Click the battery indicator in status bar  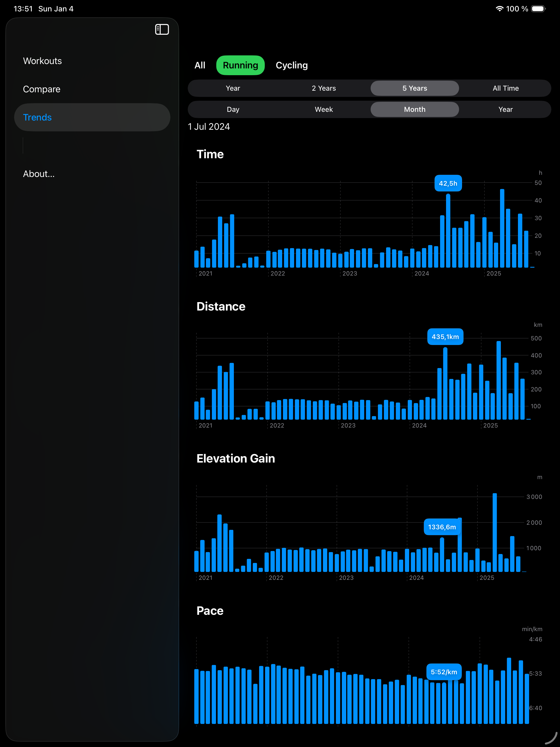537,9
